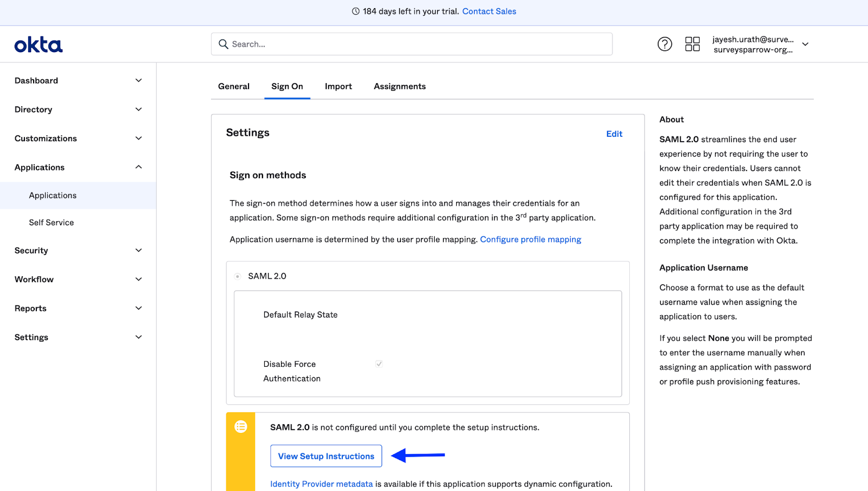Image resolution: width=868 pixels, height=491 pixels.
Task: Open Configure profile mapping link
Action: click(x=531, y=239)
